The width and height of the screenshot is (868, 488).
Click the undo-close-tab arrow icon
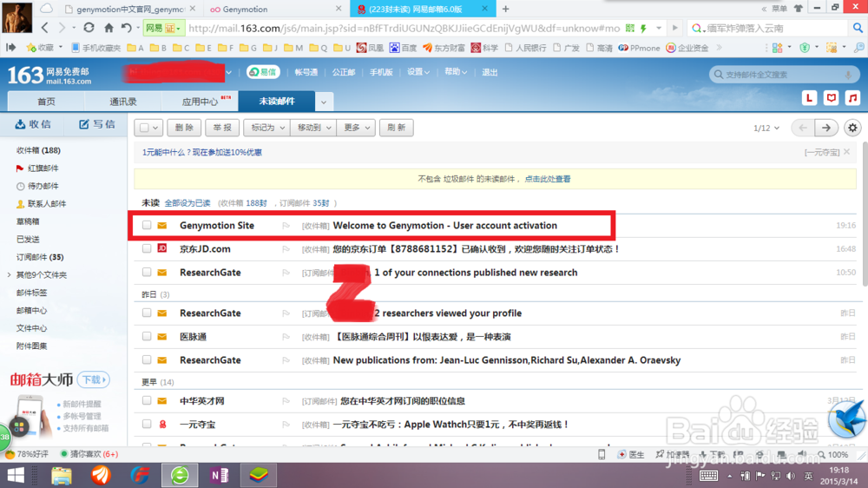pyautogui.click(x=127, y=28)
